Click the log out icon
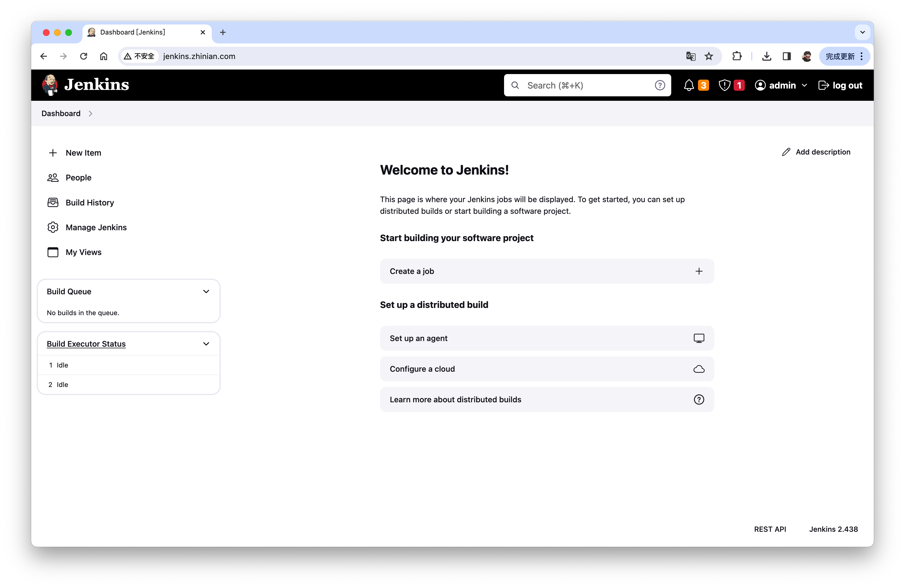 [x=824, y=85]
